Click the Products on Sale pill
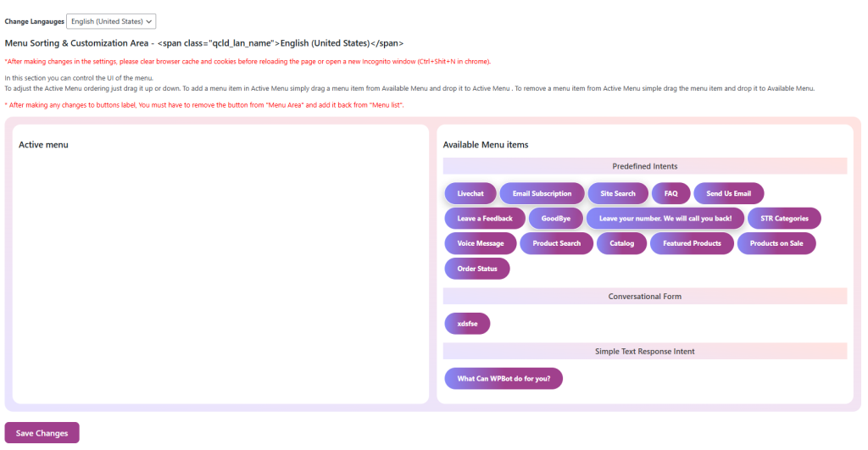 776,243
